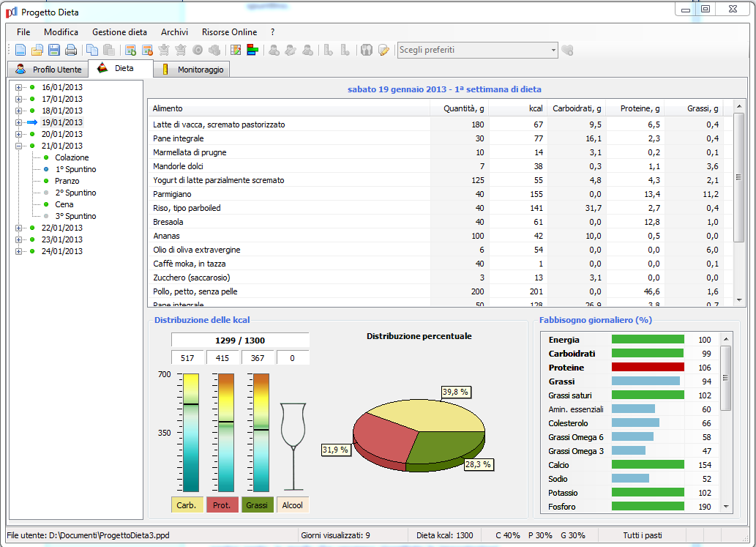This screenshot has height=547, width=756.
Task: Click the colored bar chart toolbar icon
Action: pyautogui.click(x=252, y=50)
